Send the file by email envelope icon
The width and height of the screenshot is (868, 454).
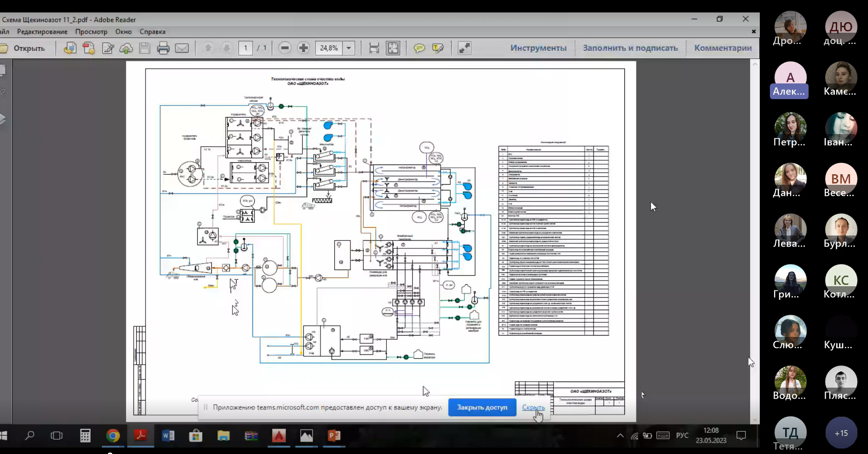(182, 48)
